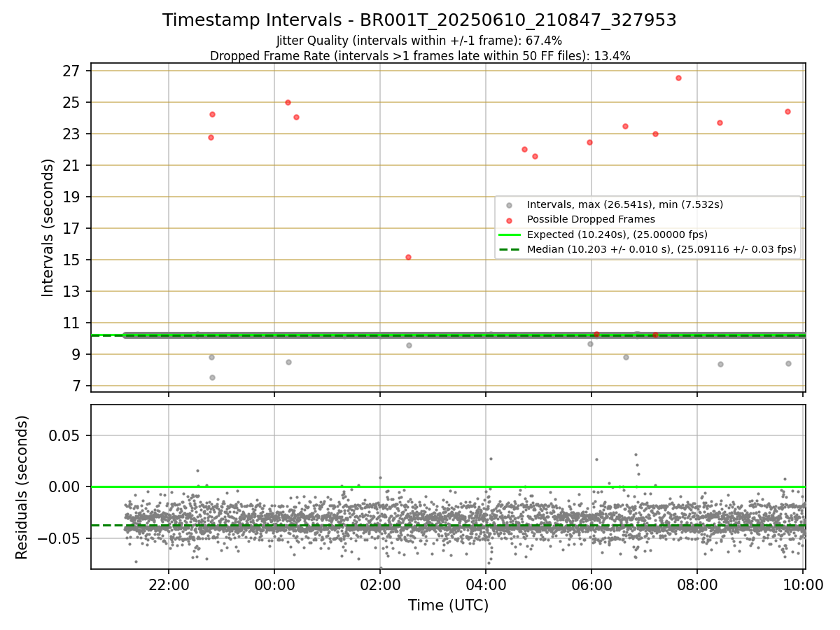Click x-axis tick label 22:00
The image size is (840, 630).
point(169,584)
